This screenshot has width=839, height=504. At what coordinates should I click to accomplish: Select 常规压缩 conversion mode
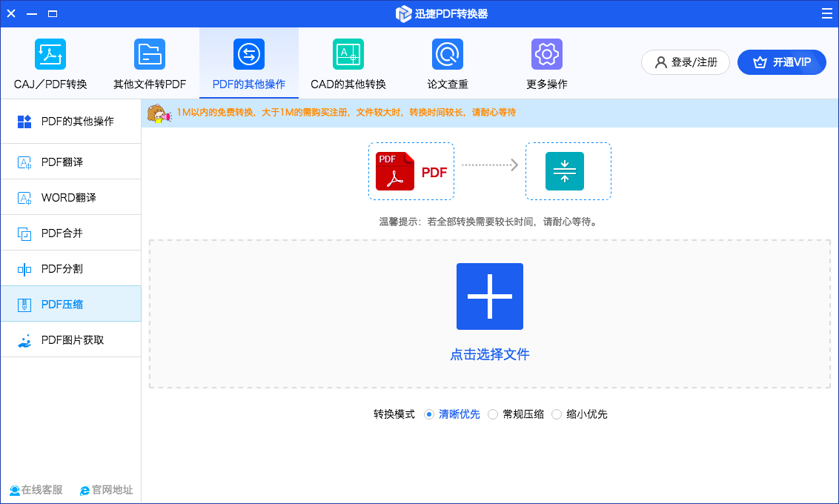pos(493,414)
